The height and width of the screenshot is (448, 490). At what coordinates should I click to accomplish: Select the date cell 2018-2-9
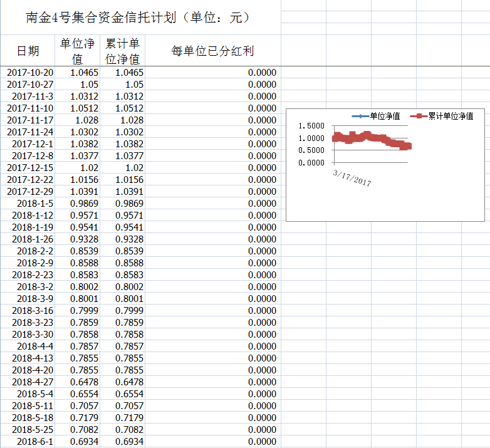click(x=35, y=263)
